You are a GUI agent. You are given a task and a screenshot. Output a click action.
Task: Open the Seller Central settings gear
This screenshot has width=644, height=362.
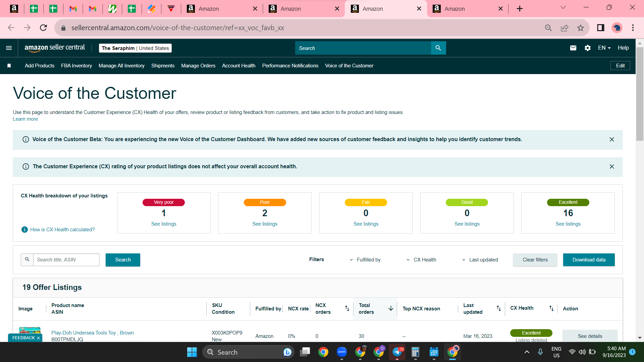(588, 48)
